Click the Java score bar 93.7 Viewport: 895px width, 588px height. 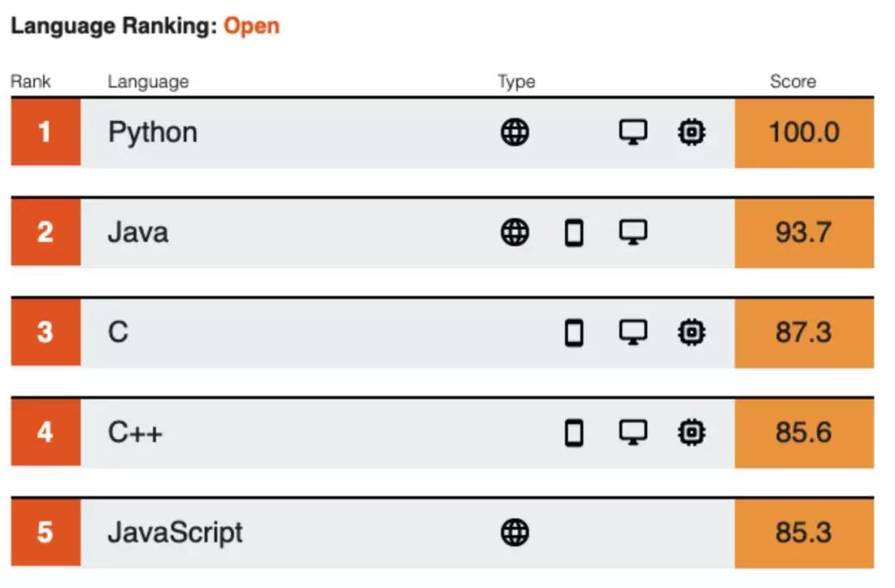click(803, 233)
